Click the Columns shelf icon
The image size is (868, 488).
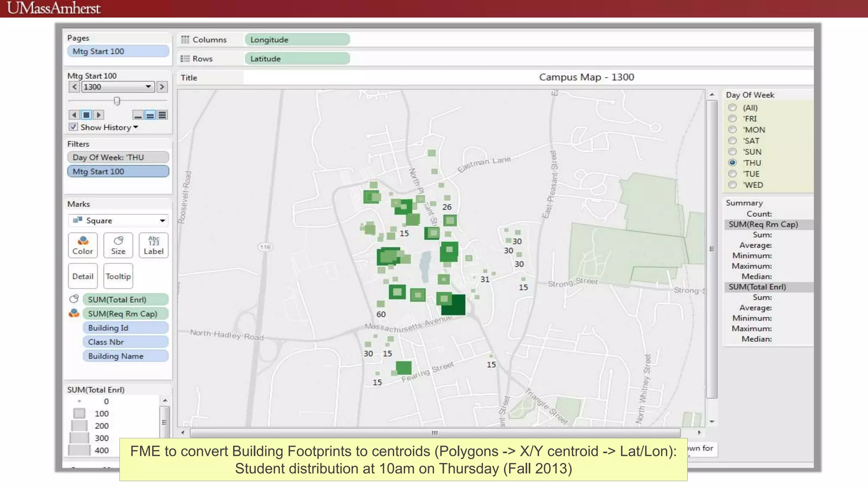pos(185,40)
